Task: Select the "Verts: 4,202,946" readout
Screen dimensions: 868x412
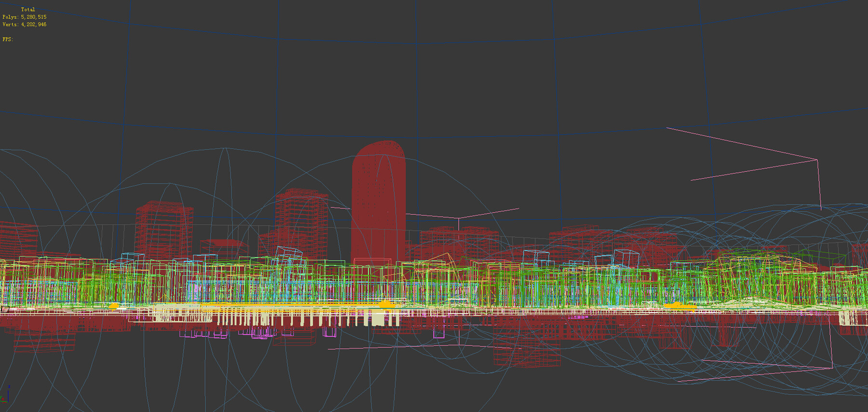Action: [x=25, y=25]
